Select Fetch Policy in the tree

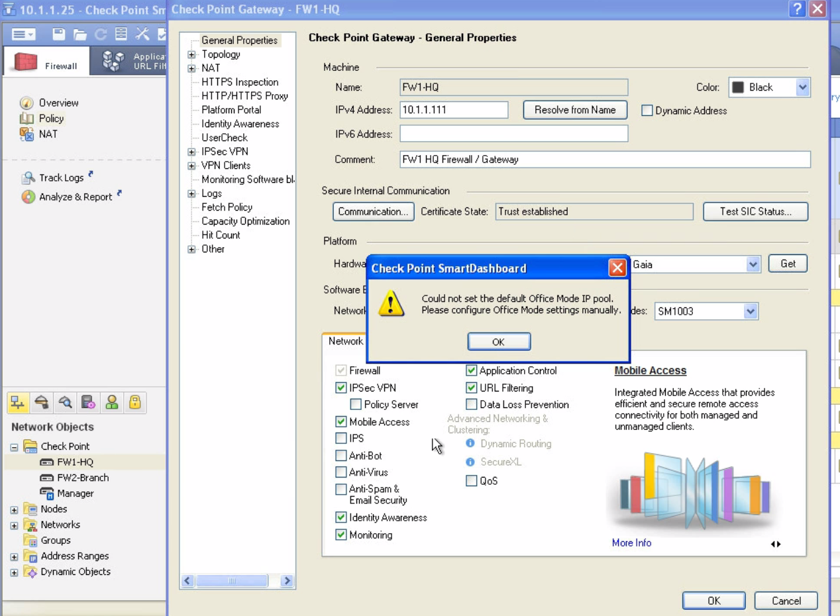(x=227, y=207)
